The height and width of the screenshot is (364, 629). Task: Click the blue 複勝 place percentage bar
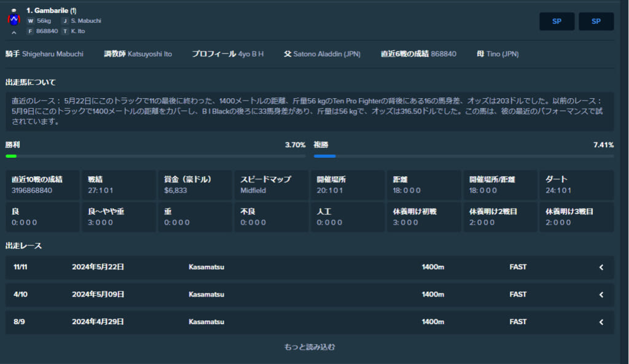click(324, 156)
